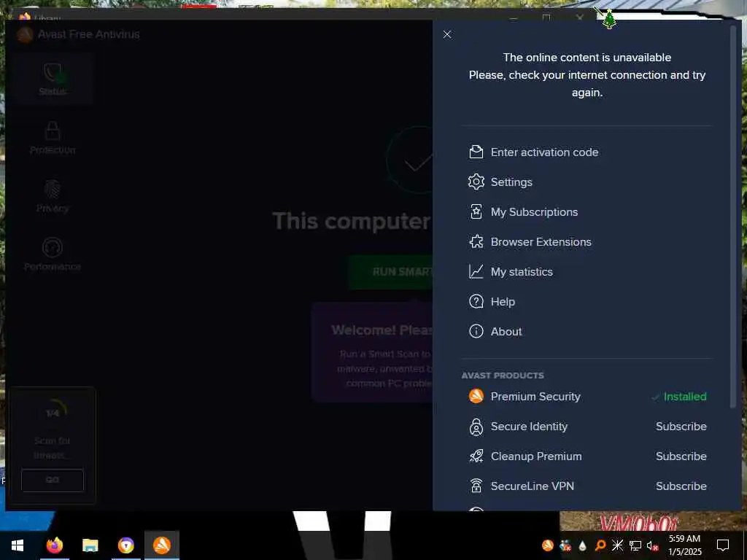Open the dimmed Performance gauge icon
Screen dimensions: 747x560
point(53,248)
